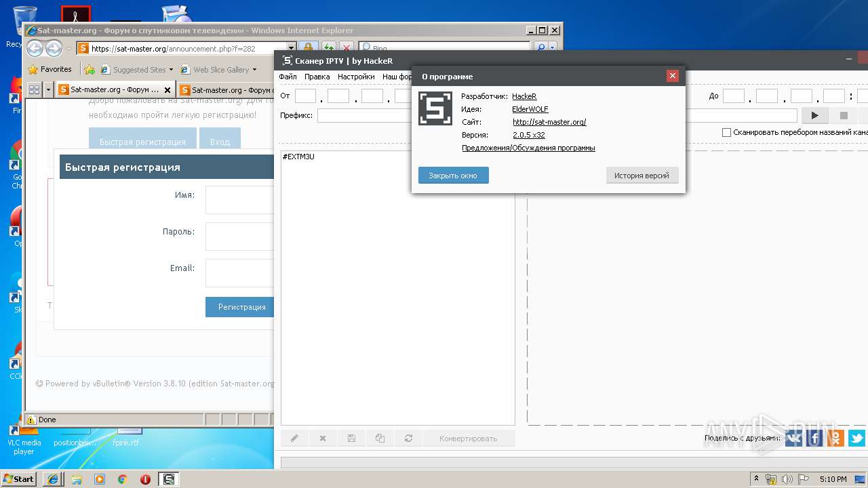The height and width of the screenshot is (488, 868).
Task: Show hidden tray icons arrow
Action: 757,479
